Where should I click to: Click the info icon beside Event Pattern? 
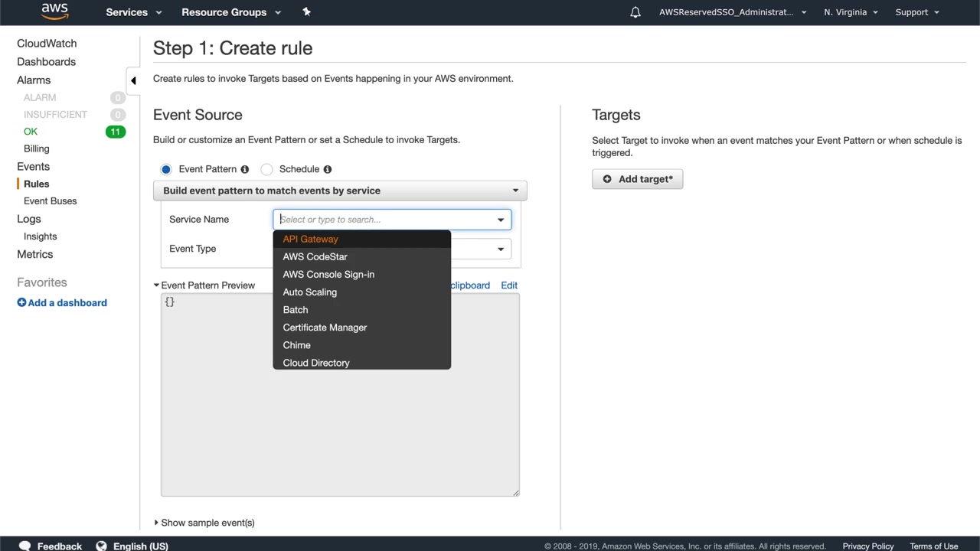(244, 169)
